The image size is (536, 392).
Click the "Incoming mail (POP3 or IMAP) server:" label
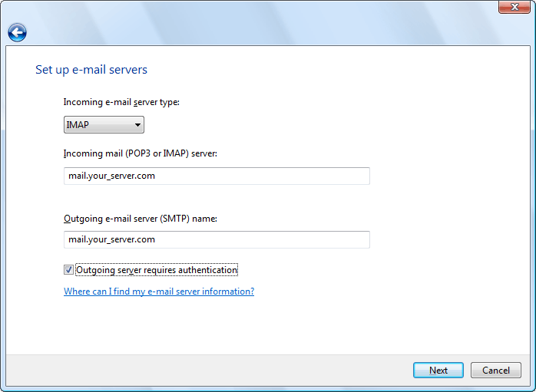(x=141, y=153)
